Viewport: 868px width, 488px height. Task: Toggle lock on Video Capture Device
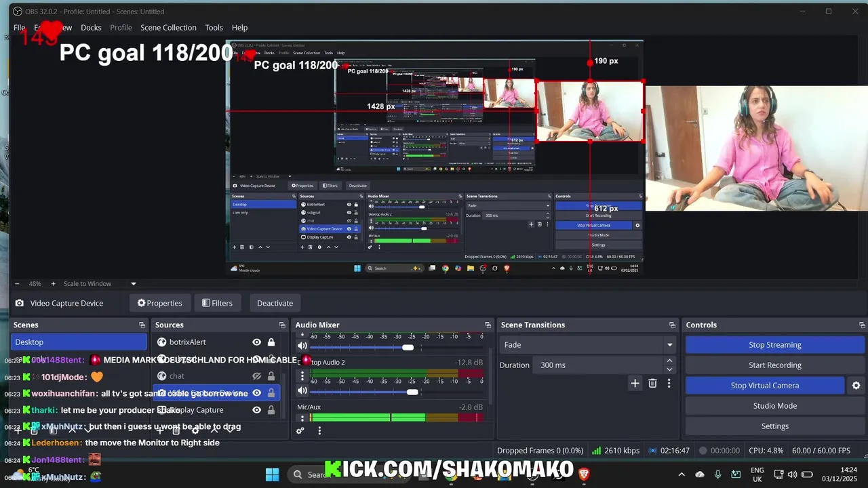click(x=271, y=393)
